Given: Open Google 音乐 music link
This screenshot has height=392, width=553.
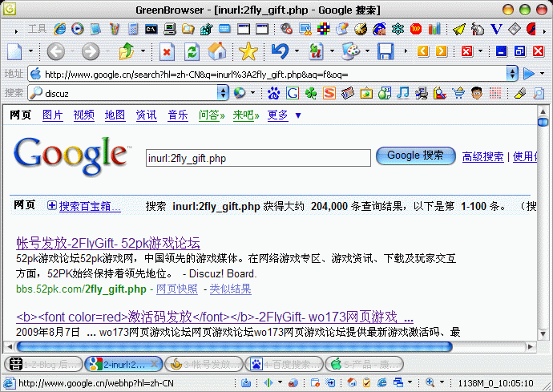Looking at the screenshot, I should pos(178,115).
